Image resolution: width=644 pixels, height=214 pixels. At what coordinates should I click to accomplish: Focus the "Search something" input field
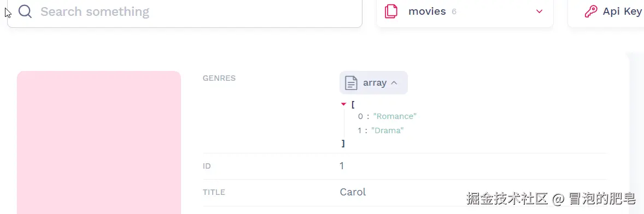[x=185, y=12]
